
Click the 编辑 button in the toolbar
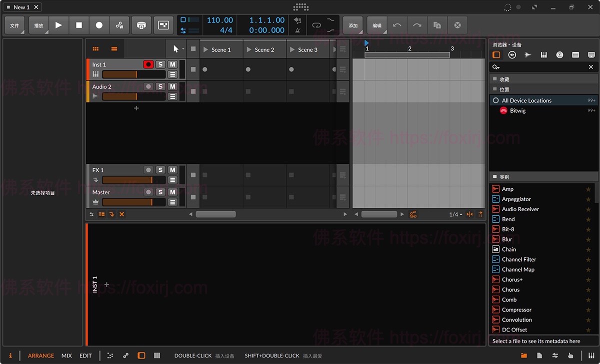pos(376,25)
